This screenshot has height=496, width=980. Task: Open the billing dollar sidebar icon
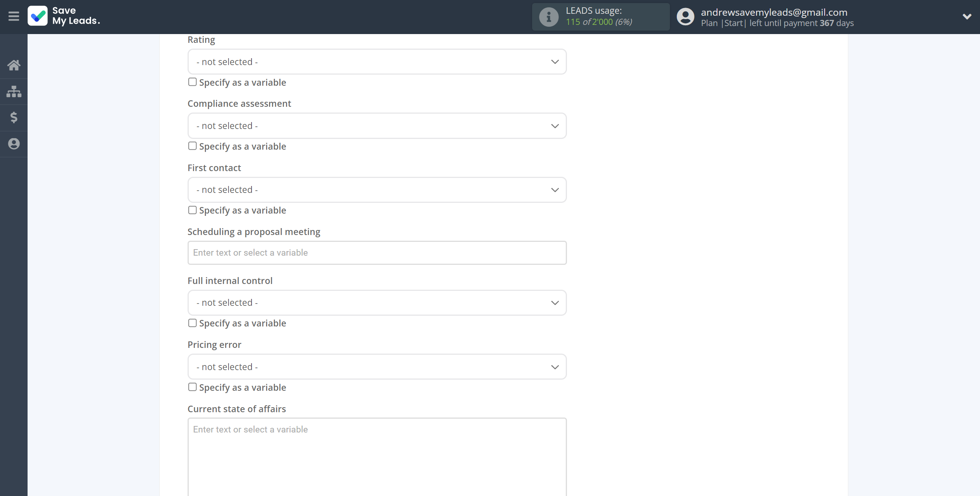coord(14,117)
